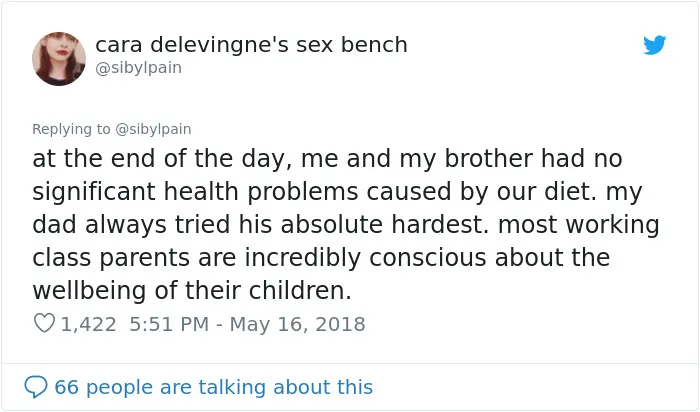Click the tweet line starting "at the end of the day"
Image resolution: width=700 pixels, height=412 pixels.
coord(327,159)
